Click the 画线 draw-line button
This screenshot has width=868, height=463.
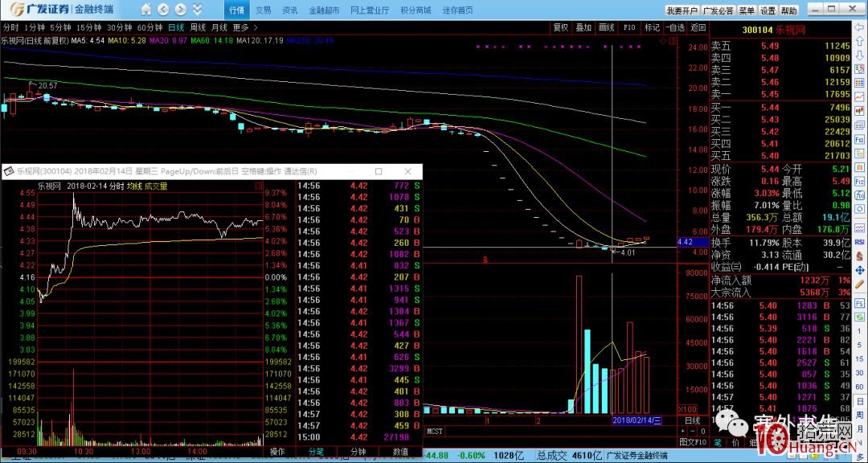(x=607, y=27)
